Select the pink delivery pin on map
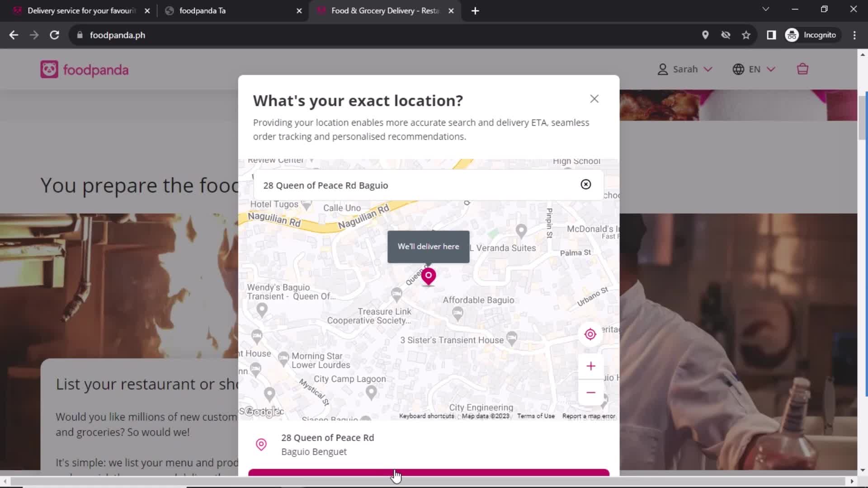Screen dimensions: 868x488 coord(428,276)
